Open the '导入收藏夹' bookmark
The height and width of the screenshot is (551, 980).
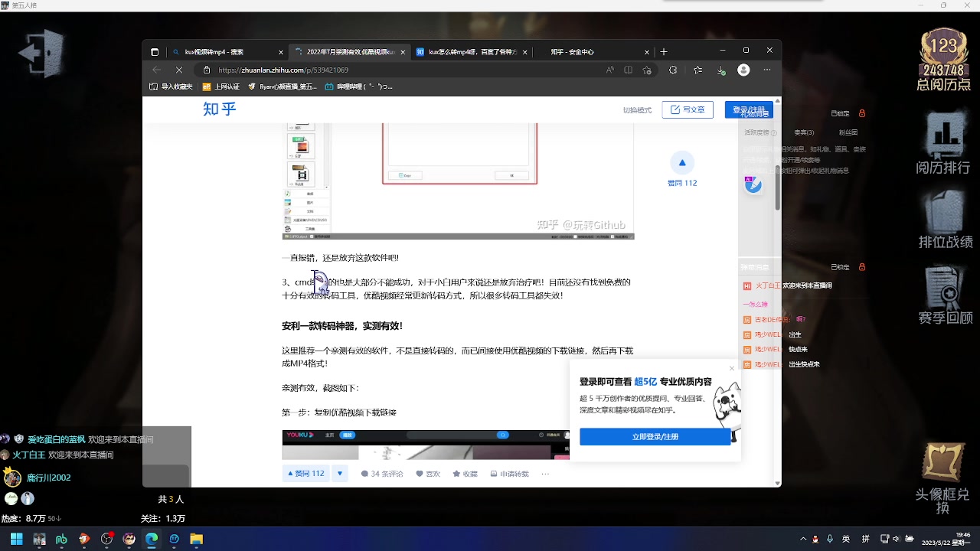[x=171, y=87]
